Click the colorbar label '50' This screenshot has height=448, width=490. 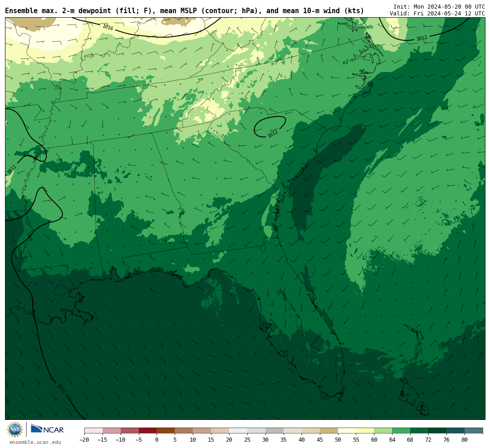coord(338,440)
